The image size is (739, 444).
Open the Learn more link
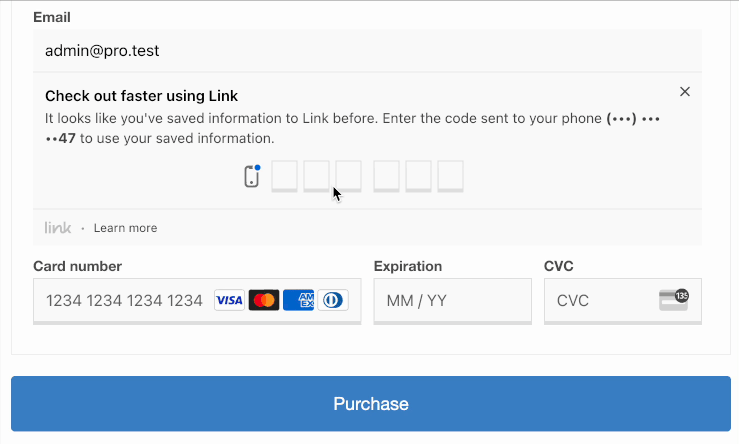point(125,228)
